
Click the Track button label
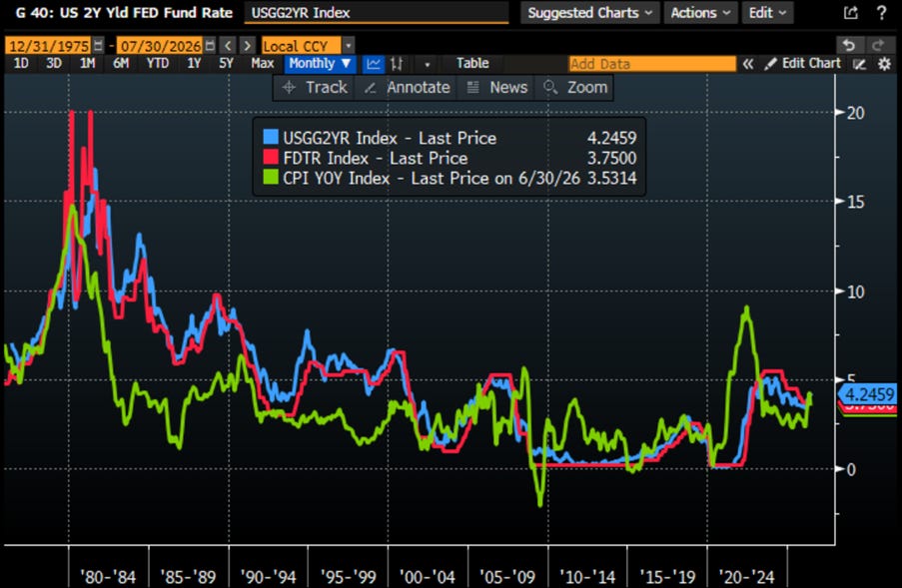(327, 88)
